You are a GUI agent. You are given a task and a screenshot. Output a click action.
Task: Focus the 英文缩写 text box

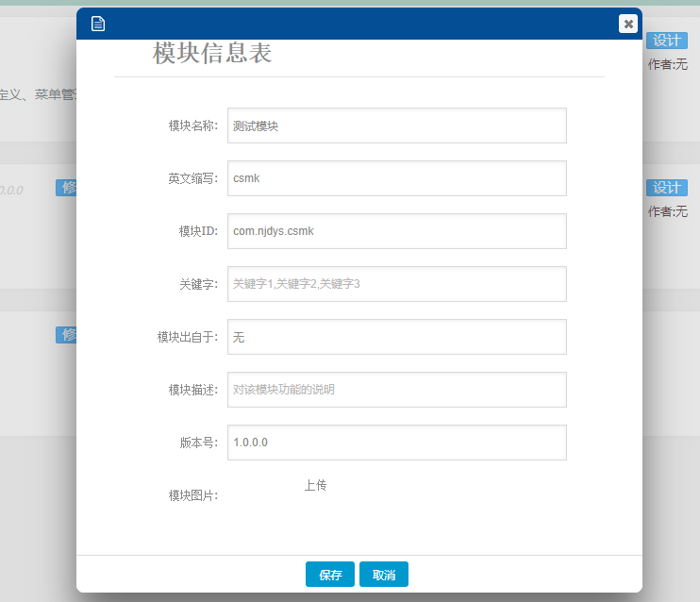396,178
